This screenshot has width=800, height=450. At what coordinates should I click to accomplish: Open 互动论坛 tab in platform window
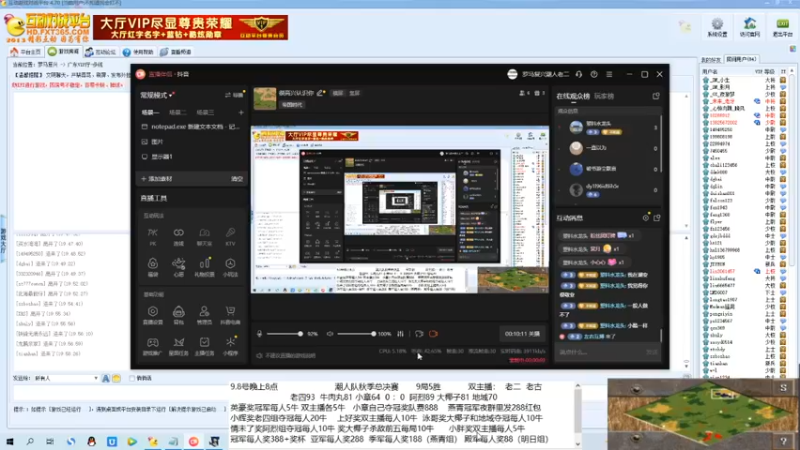click(101, 52)
